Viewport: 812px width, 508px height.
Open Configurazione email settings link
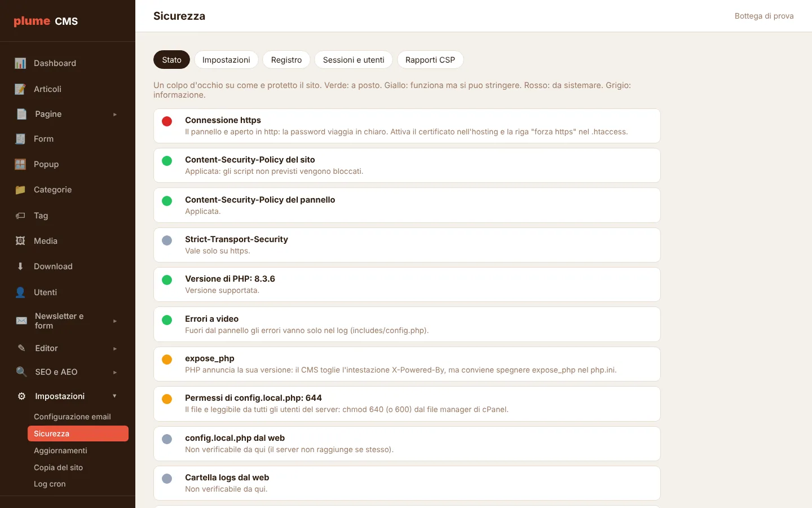click(x=72, y=417)
